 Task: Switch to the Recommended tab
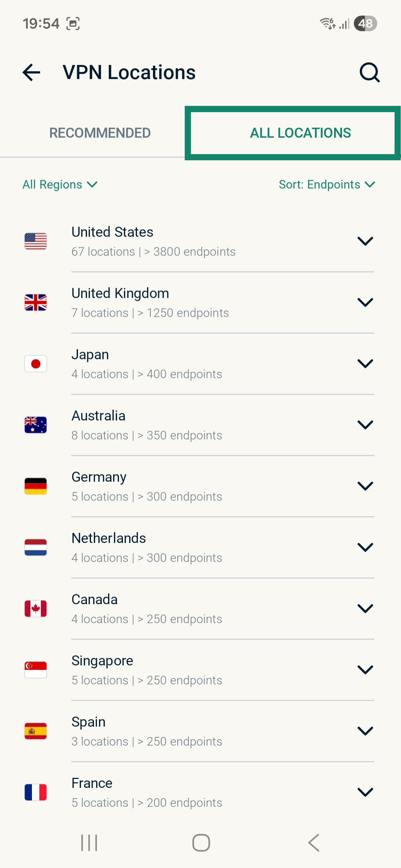coord(100,133)
